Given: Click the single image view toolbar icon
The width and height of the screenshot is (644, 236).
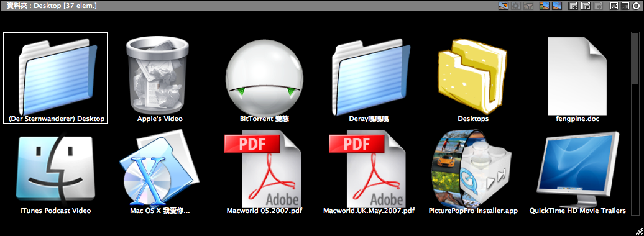Looking at the screenshot, I should click(x=558, y=6).
